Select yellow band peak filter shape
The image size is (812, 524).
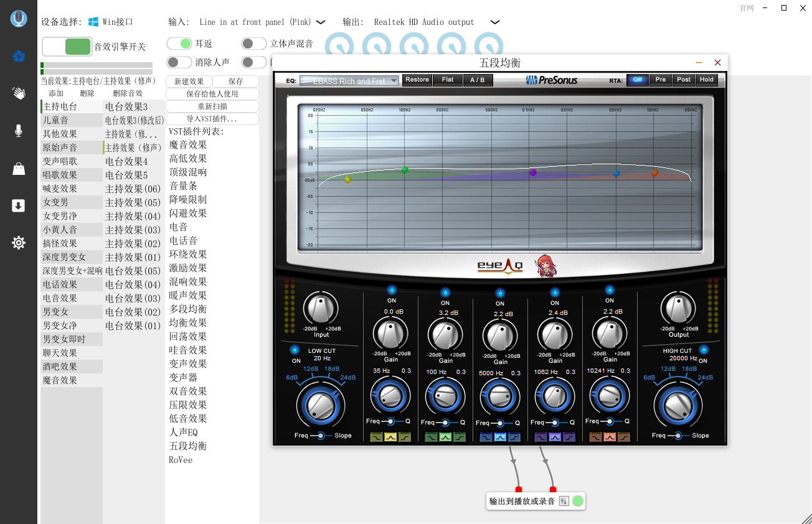click(390, 437)
